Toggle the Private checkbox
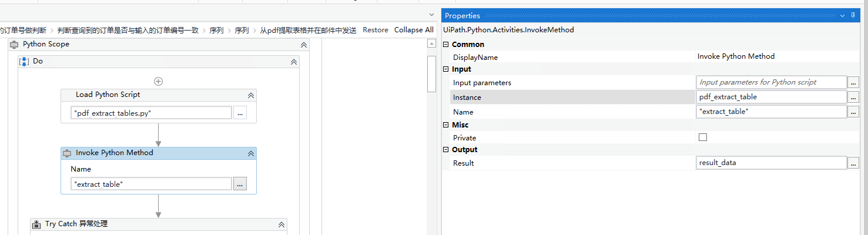 coord(702,137)
